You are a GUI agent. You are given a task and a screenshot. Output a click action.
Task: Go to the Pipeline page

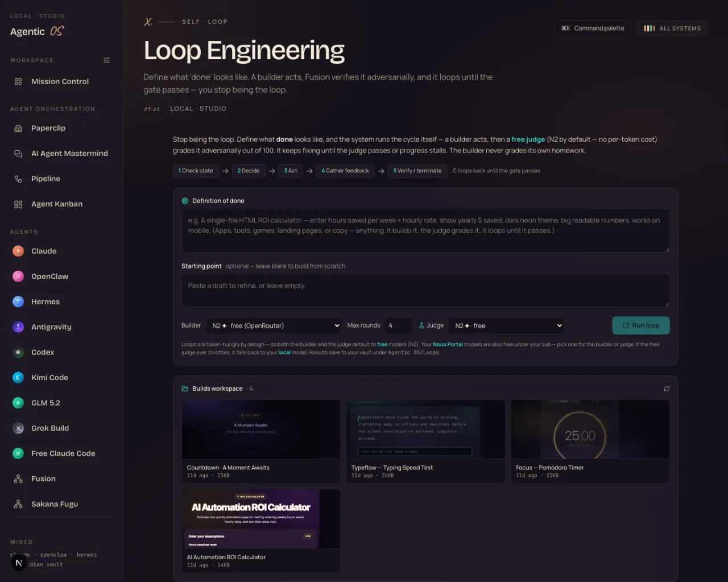[61, 179]
